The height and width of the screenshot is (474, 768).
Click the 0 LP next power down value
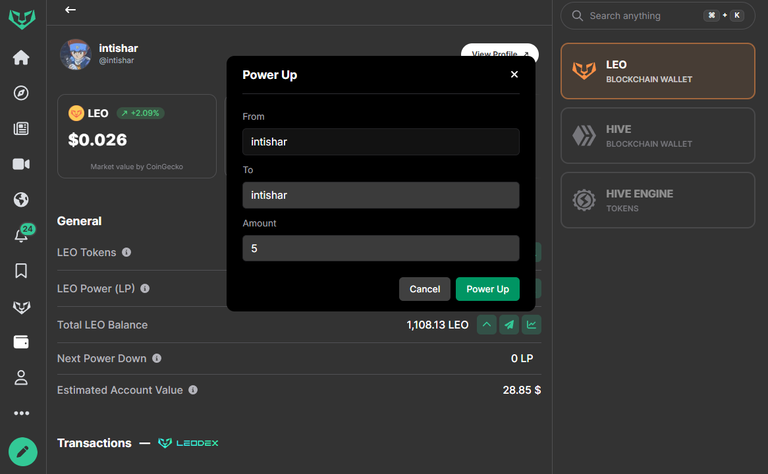click(x=522, y=358)
